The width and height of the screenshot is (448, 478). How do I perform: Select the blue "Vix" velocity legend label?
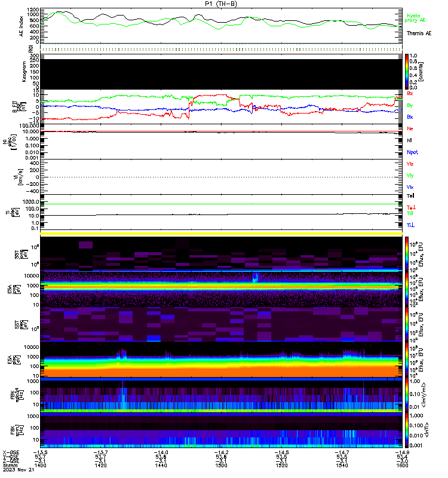410,187
